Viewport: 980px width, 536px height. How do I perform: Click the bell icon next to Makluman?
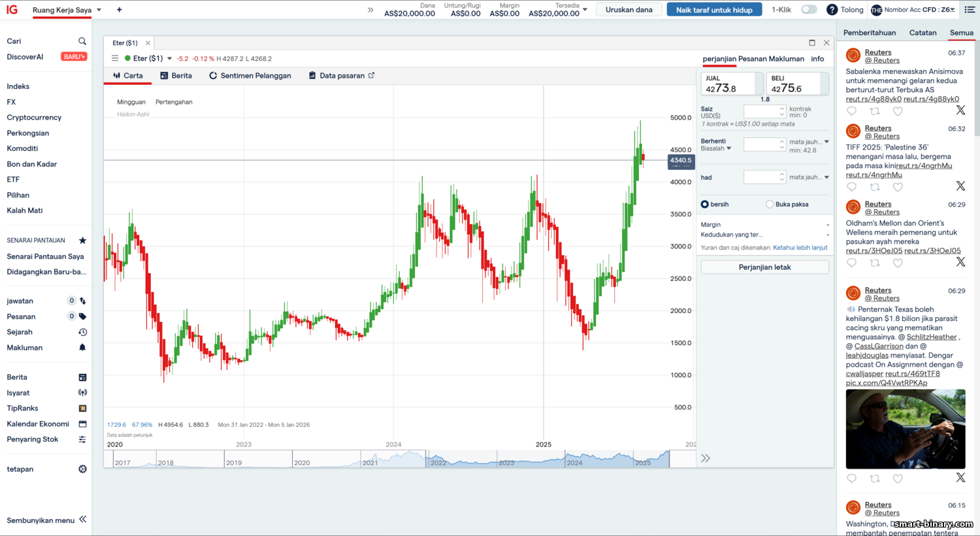(x=82, y=348)
